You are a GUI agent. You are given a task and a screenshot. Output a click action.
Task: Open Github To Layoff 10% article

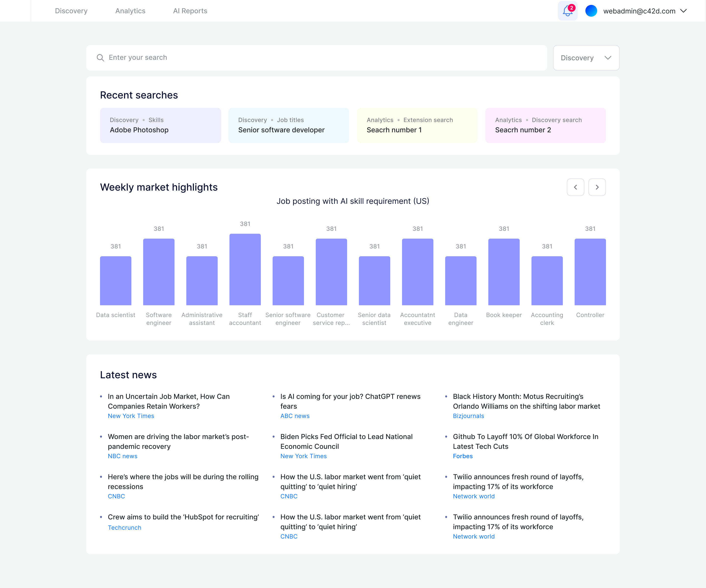tap(526, 441)
